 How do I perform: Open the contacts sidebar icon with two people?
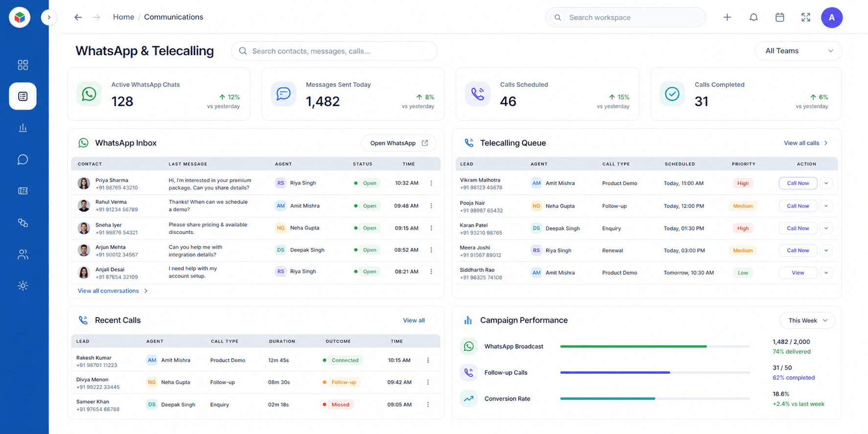[x=23, y=254]
